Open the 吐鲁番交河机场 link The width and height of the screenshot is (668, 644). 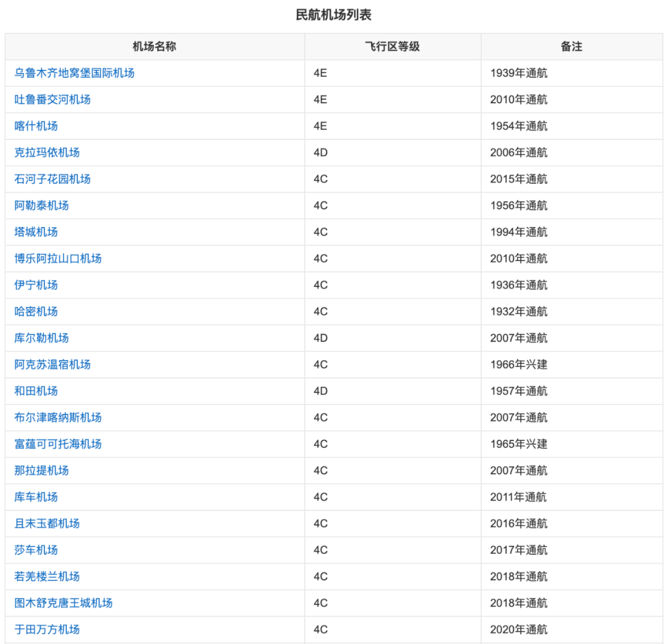pyautogui.click(x=53, y=100)
